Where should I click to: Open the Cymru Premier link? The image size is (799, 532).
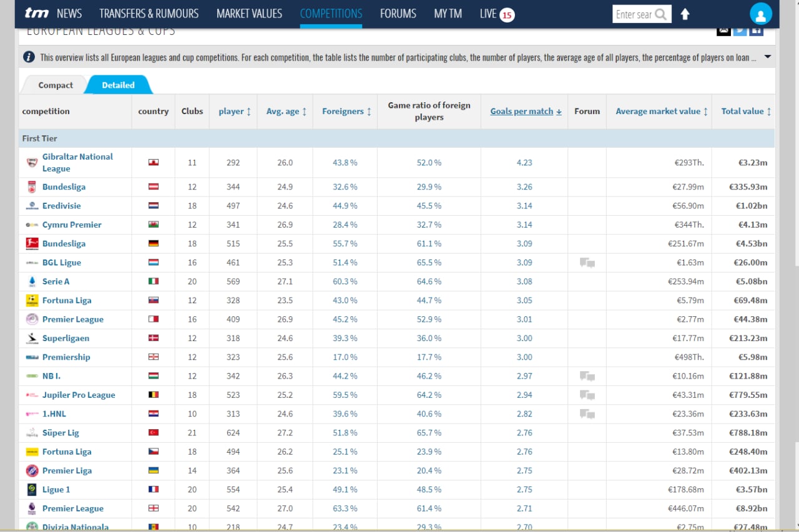coord(72,225)
